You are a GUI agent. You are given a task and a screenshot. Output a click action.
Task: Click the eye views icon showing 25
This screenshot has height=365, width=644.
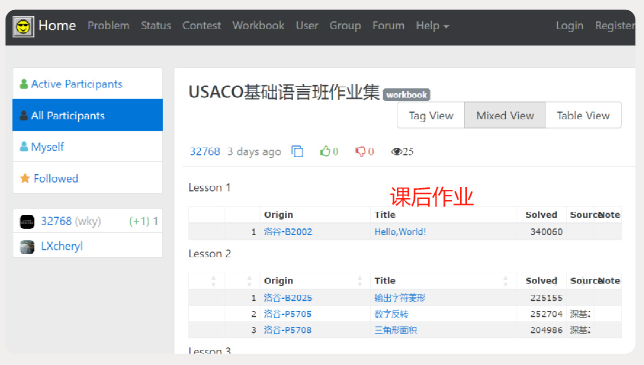tap(396, 152)
